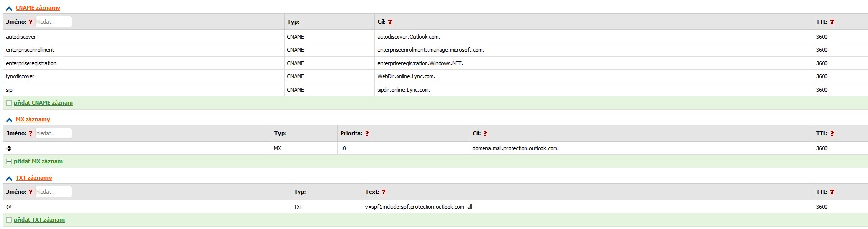Focus the TXT name search field
The width and height of the screenshot is (868, 229).
coord(54,192)
